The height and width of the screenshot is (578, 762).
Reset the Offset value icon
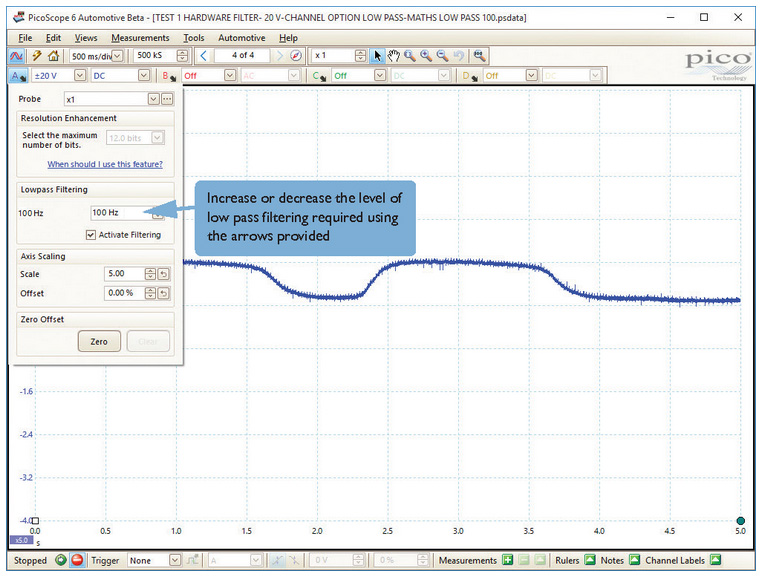point(164,294)
